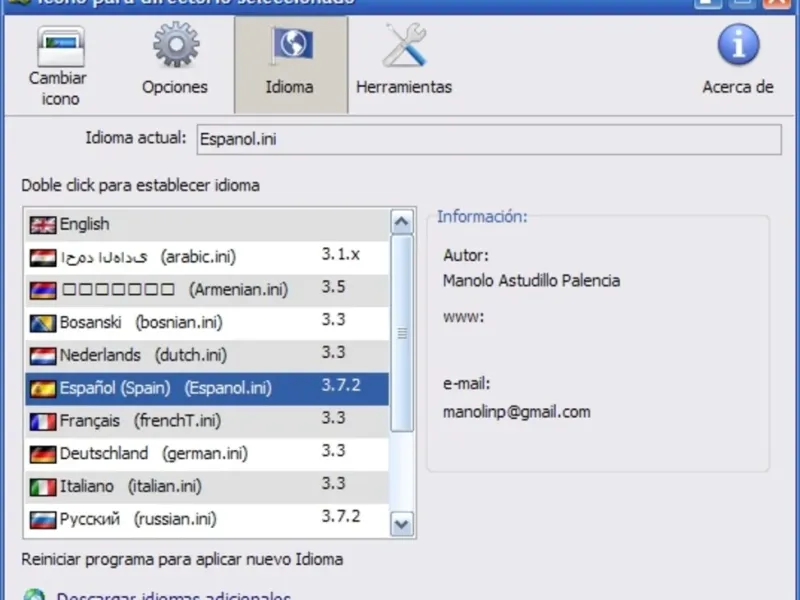Click the email manolinp@gmail.com
Screen dimensions: 800x600
[x=516, y=412]
